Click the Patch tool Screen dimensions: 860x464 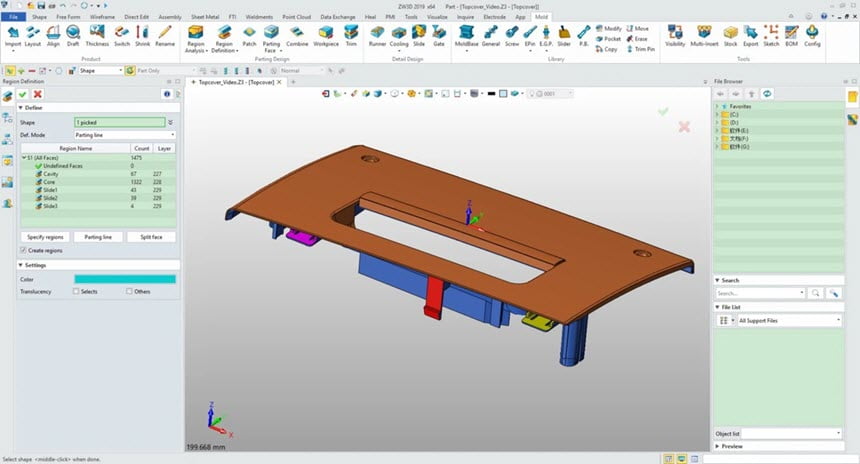(x=249, y=37)
